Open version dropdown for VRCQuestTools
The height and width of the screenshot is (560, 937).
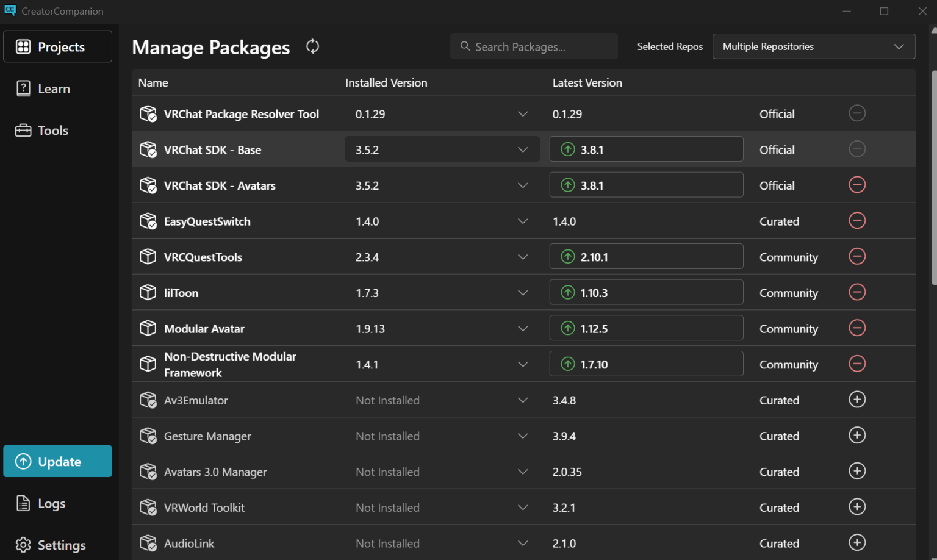[x=522, y=257]
